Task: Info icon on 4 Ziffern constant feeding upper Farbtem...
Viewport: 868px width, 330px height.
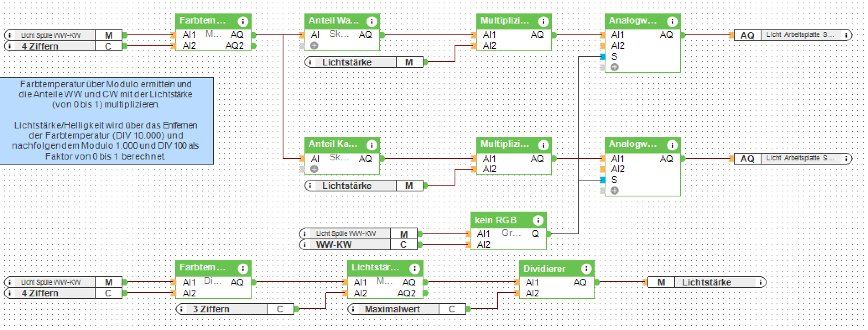Action: pos(10,46)
